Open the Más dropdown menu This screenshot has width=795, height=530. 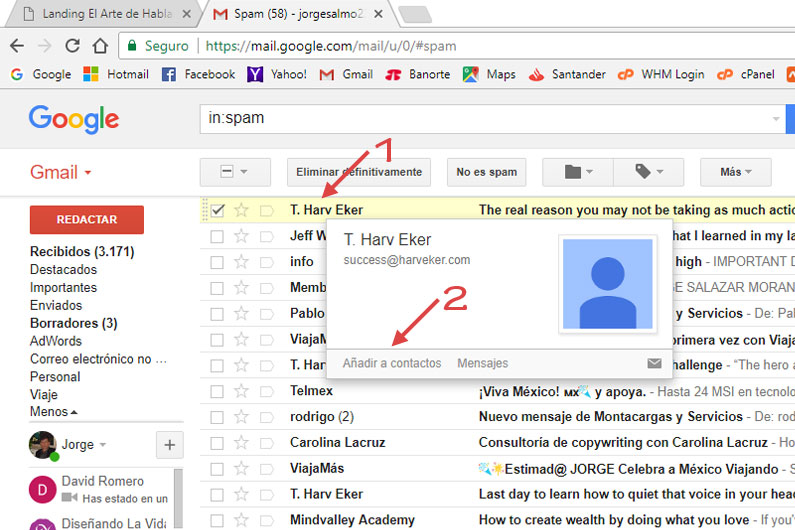click(736, 172)
